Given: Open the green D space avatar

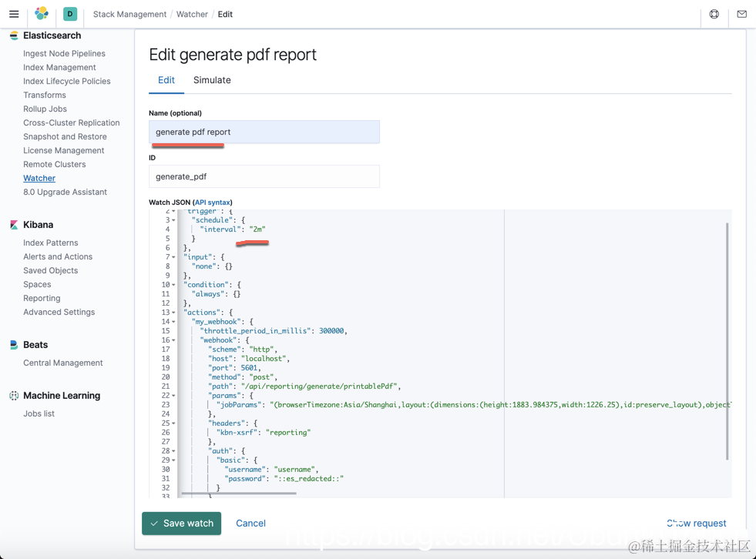Looking at the screenshot, I should 70,14.
